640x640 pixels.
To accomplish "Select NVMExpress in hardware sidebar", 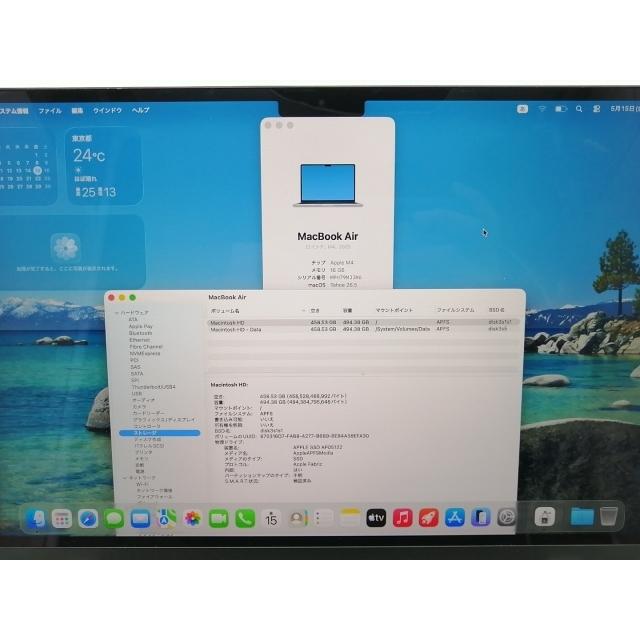I will click(x=145, y=353).
